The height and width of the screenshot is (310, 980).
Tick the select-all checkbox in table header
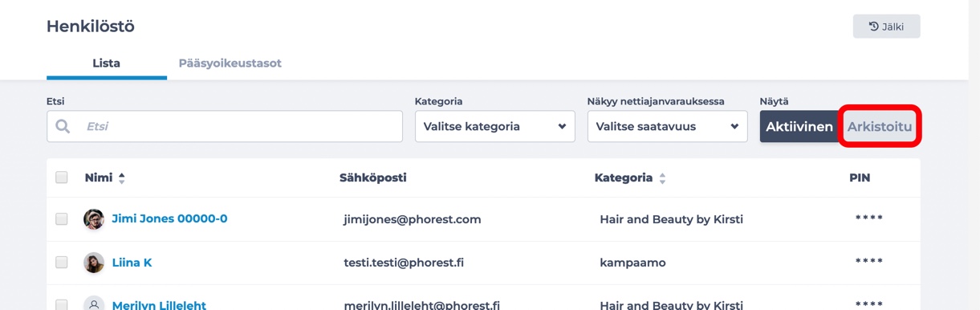click(x=62, y=177)
